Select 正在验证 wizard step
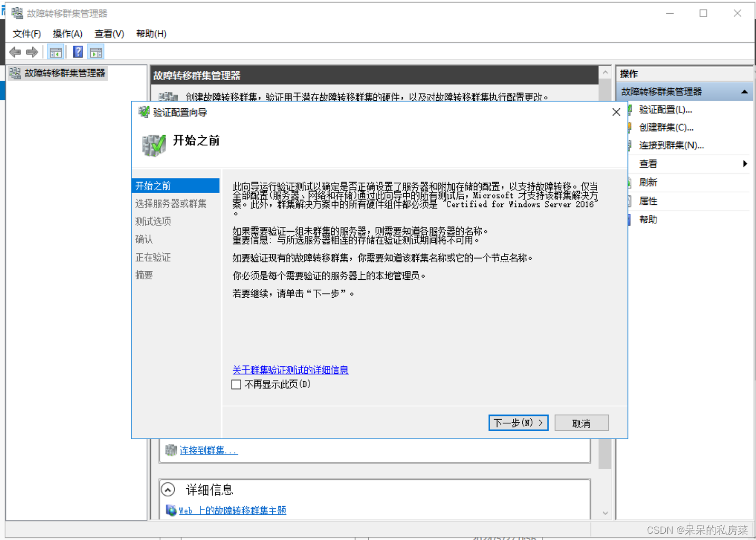Viewport: 756px width, 540px height. [153, 257]
